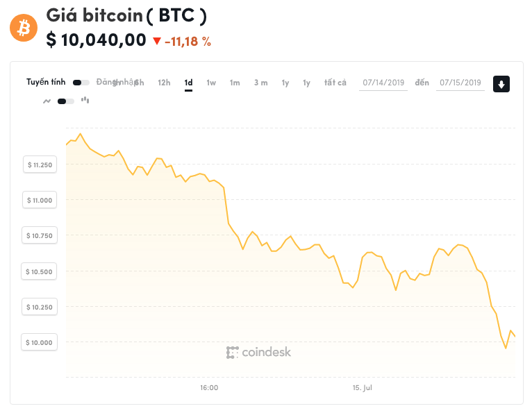Image resolution: width=532 pixels, height=413 pixels.
Task: Click the red price-down triangle indicator
Action: (156, 41)
